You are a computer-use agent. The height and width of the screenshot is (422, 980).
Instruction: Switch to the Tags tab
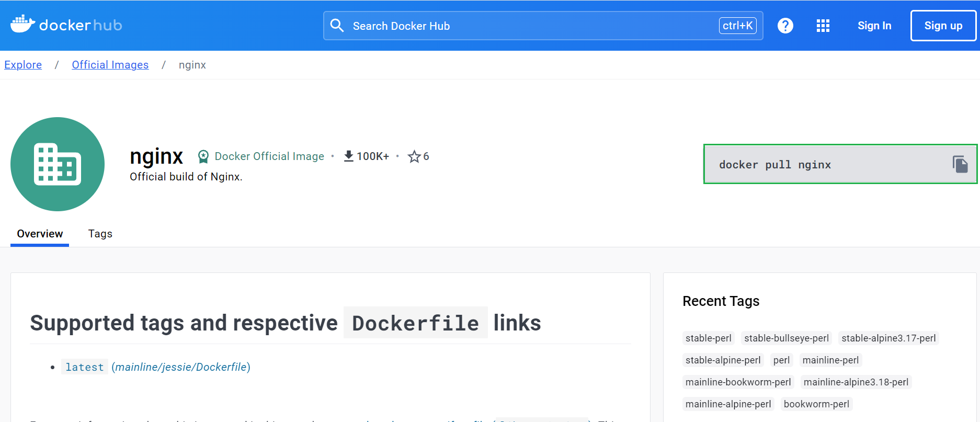coord(100,234)
